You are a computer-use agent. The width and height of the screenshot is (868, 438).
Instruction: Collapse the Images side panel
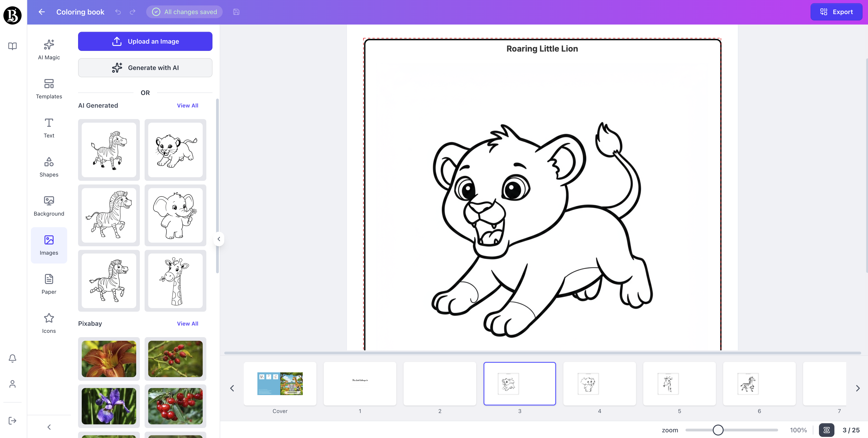click(x=219, y=239)
